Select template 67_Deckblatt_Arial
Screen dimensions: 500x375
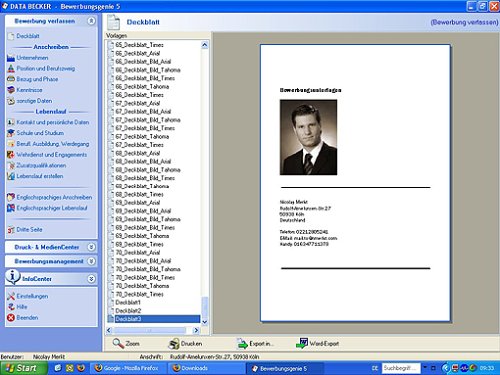pyautogui.click(x=138, y=103)
